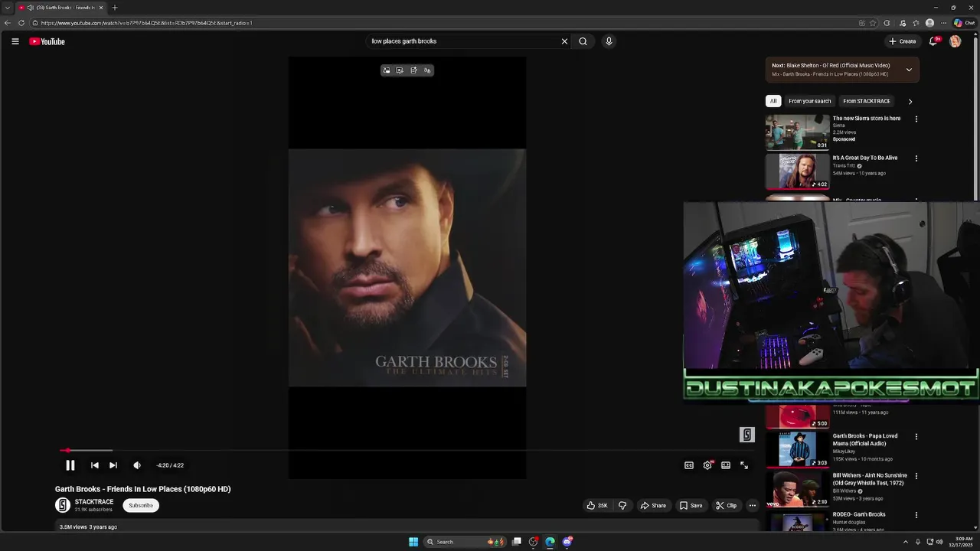Viewport: 980px width, 551px height.
Task: Open a new browser tab
Action: (x=115, y=8)
